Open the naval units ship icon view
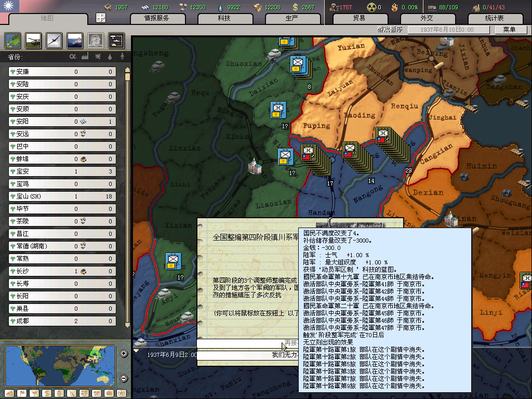 tap(75, 40)
